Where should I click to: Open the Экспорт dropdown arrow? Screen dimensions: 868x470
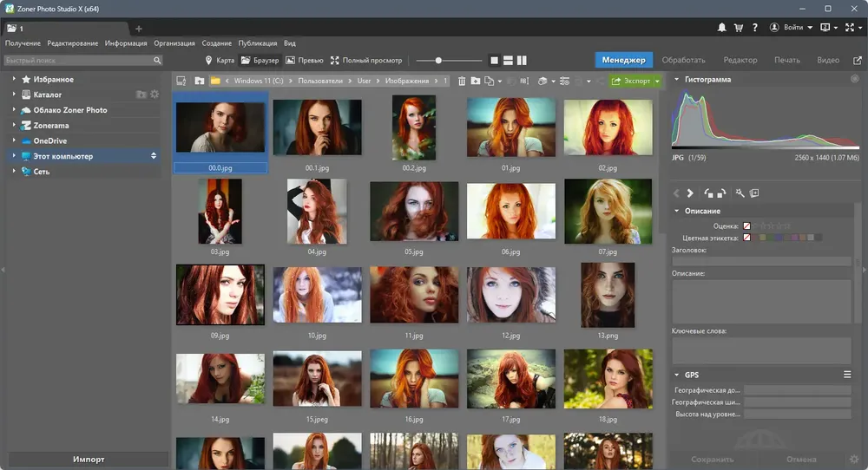click(x=658, y=81)
